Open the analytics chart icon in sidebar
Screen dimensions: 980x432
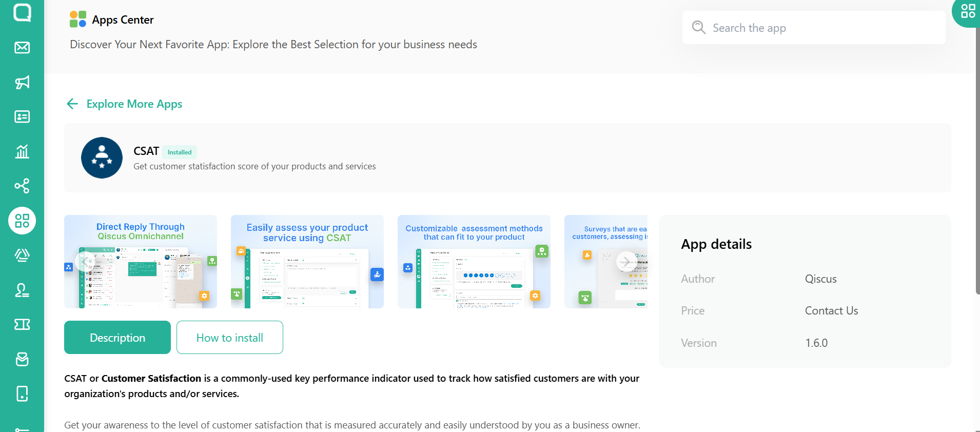(x=22, y=151)
